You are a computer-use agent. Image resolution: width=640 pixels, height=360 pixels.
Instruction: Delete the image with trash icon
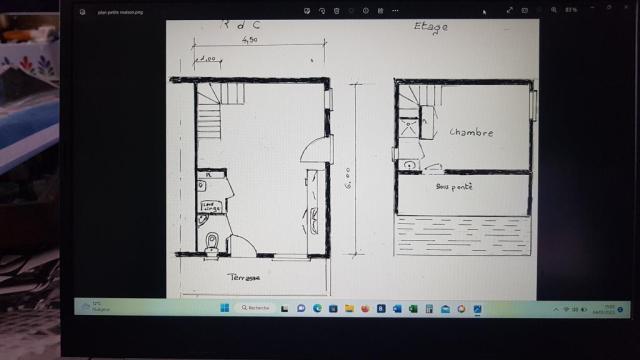tap(336, 11)
